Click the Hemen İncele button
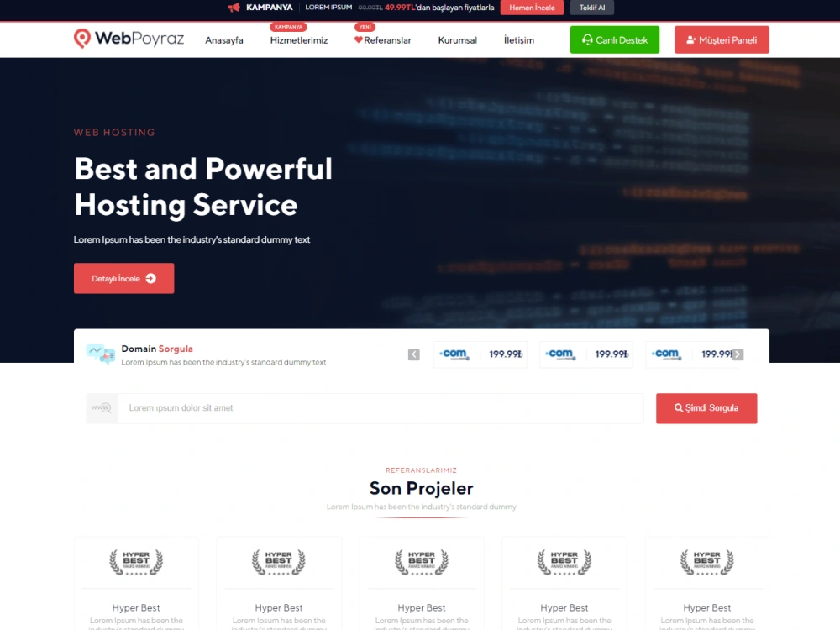The height and width of the screenshot is (630, 840). click(x=532, y=8)
